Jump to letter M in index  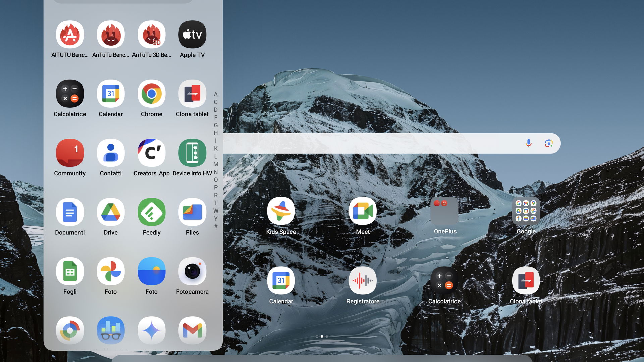[x=216, y=164]
